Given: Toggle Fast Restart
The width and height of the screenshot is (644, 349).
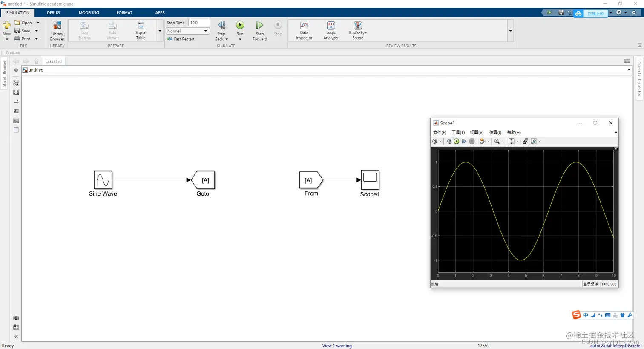Looking at the screenshot, I should click(x=181, y=39).
